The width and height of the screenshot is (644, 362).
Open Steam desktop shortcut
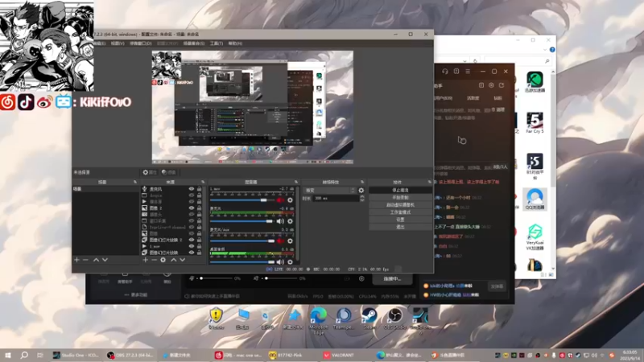[x=369, y=319]
